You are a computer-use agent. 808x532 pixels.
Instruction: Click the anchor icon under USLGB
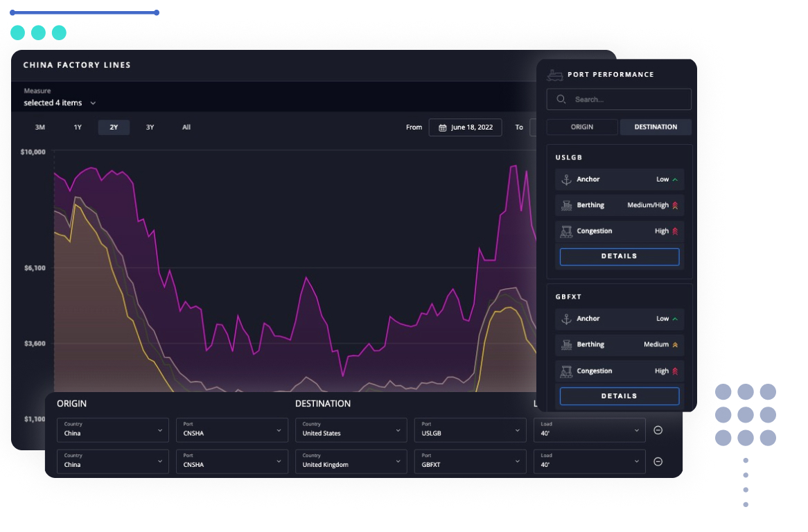point(566,179)
